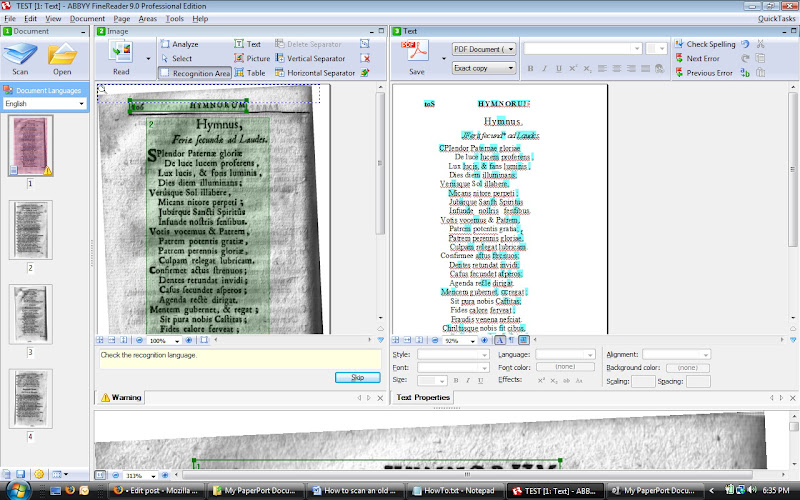Click the Scan icon in Document panel

pos(21,57)
